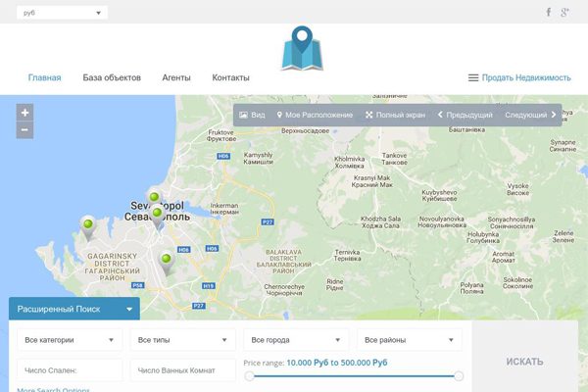The image size is (588, 392).
Task: Open the Агенты menu item
Action: tap(176, 77)
